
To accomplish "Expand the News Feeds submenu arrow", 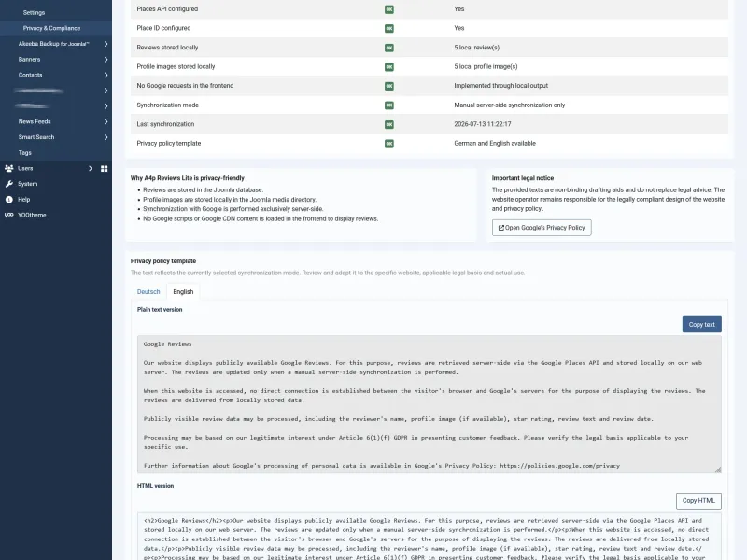I will pos(106,121).
